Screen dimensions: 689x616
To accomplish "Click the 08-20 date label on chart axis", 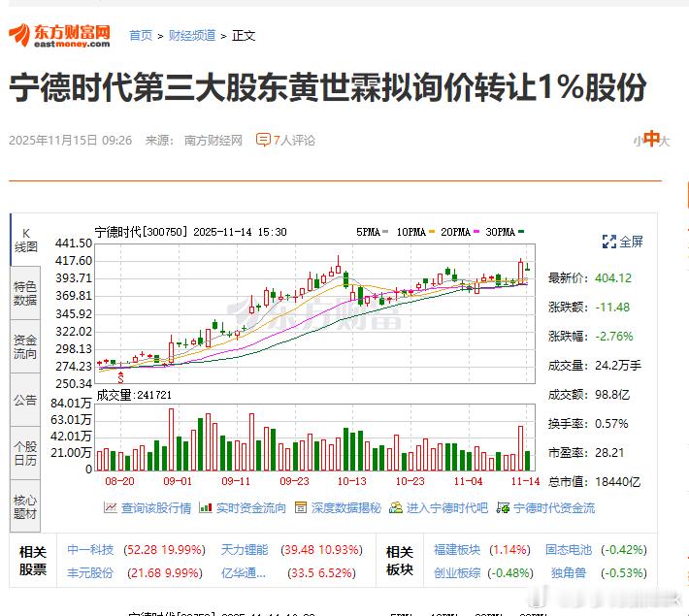I will pos(119,481).
